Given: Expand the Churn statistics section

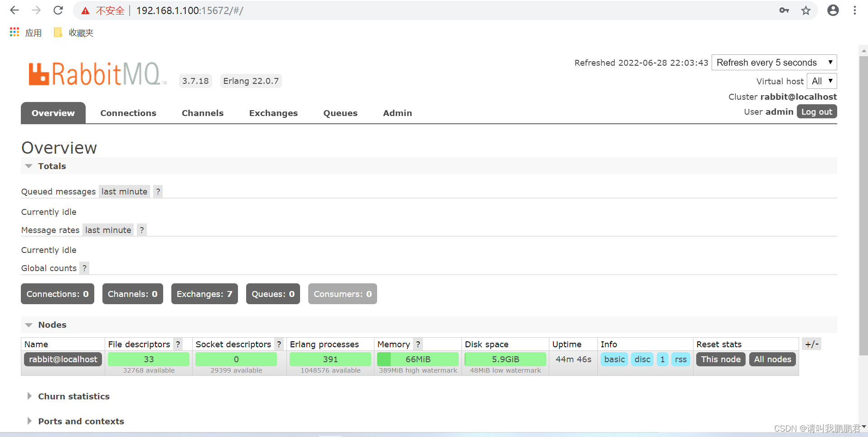Looking at the screenshot, I should click(74, 396).
